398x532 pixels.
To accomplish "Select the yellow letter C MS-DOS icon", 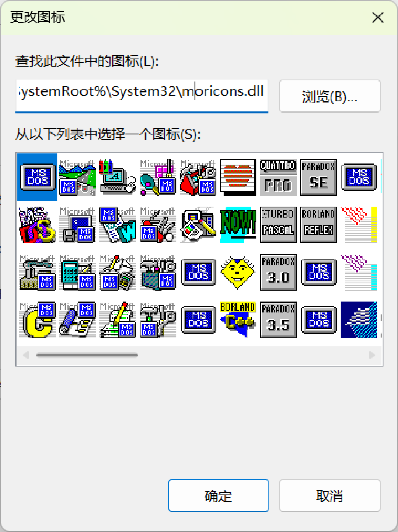I will click(38, 320).
